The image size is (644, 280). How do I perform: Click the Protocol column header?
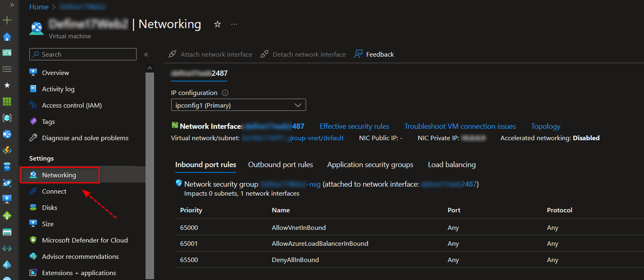[559, 210]
